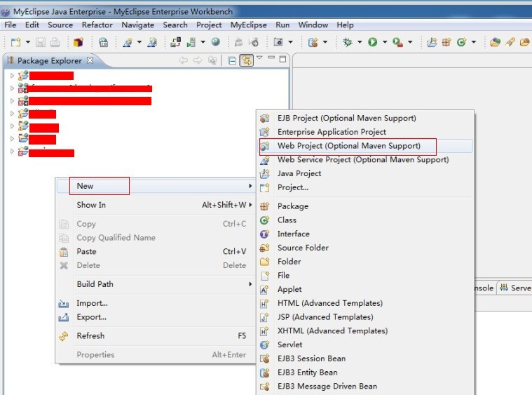Open the Help menu

(345, 25)
